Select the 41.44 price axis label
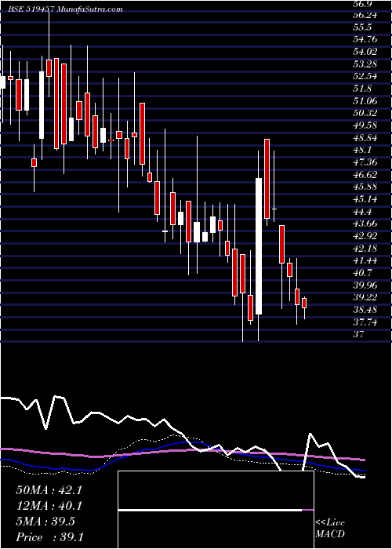The image size is (392, 549). [366, 261]
